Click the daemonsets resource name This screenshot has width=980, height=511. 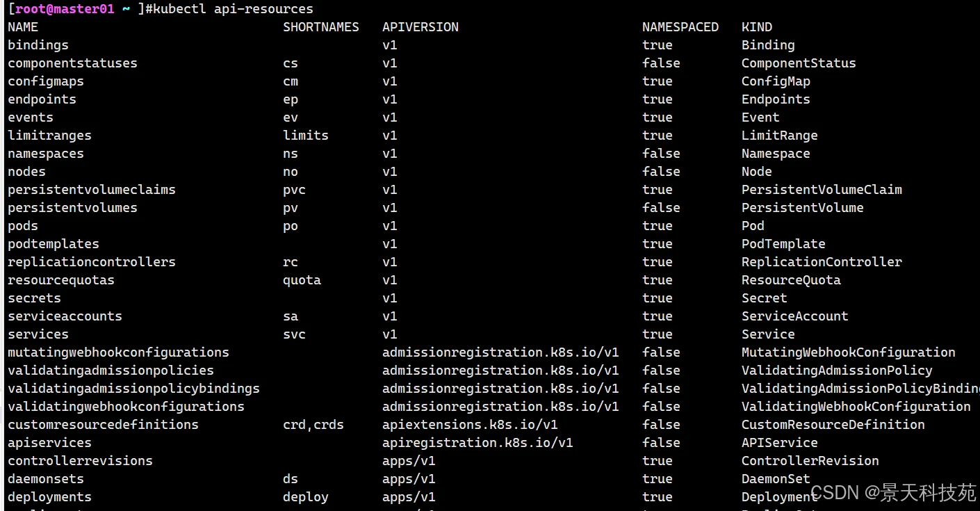pos(46,479)
